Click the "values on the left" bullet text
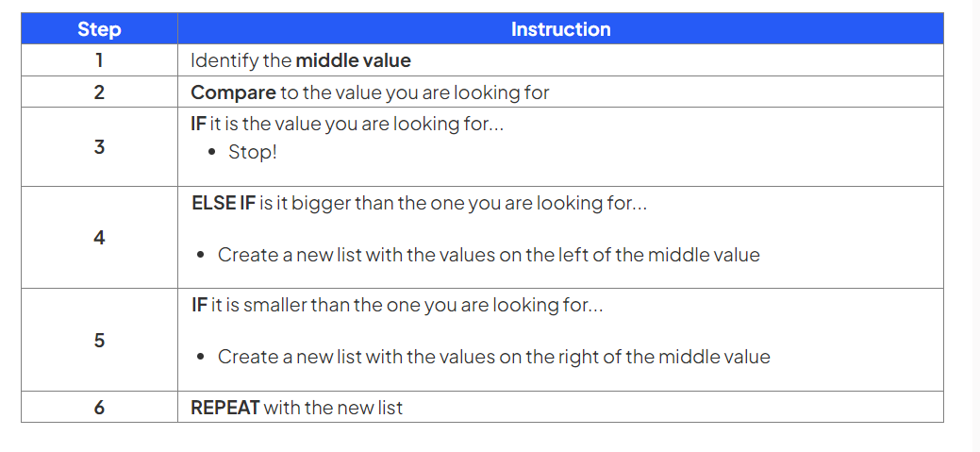Viewport: 980px width, 452px height. (489, 254)
